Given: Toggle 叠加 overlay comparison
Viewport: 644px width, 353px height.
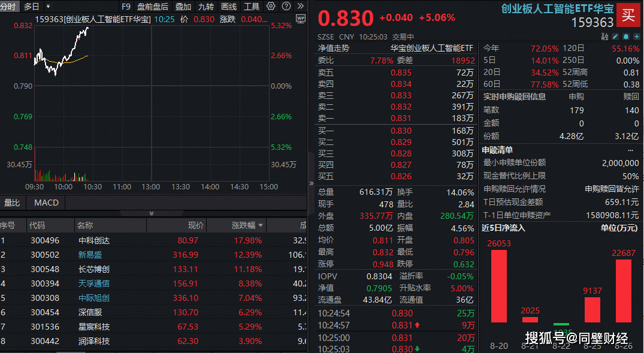Looking at the screenshot, I should (183, 7).
